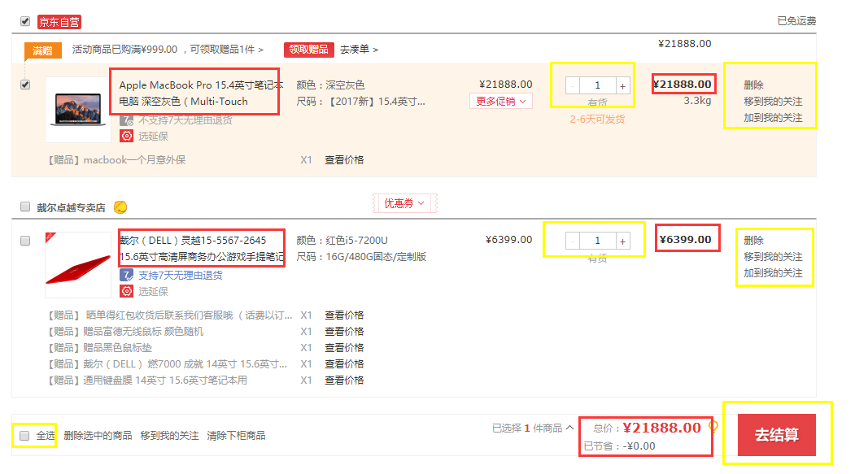Screen dimensions: 868x474
Task: Click the red 选延保 icon under MacBook Pro
Action: 126,136
